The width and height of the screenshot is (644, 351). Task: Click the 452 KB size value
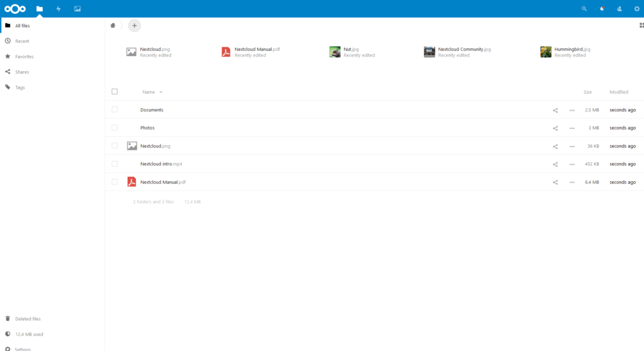click(592, 164)
